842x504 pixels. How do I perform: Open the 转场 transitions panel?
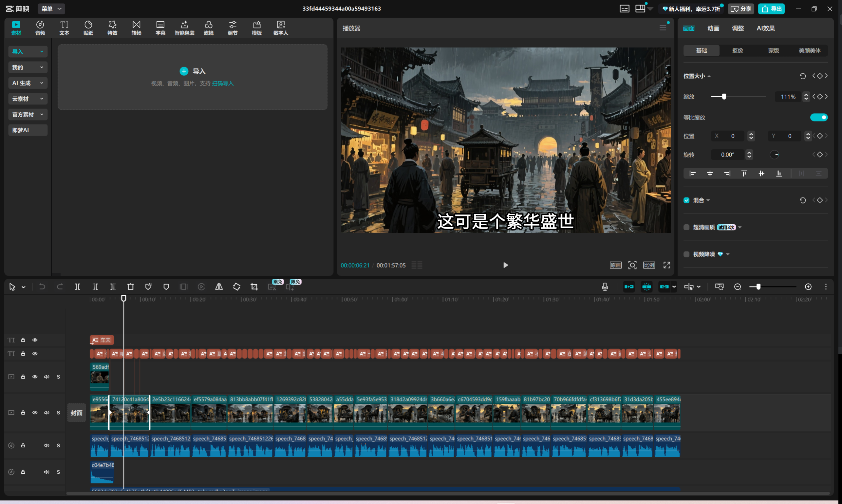point(136,28)
